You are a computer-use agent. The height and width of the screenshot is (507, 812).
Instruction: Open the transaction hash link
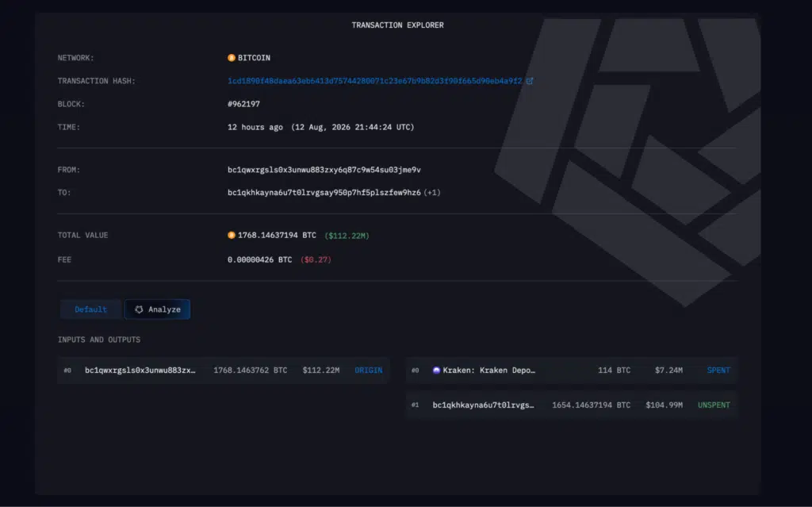click(375, 81)
